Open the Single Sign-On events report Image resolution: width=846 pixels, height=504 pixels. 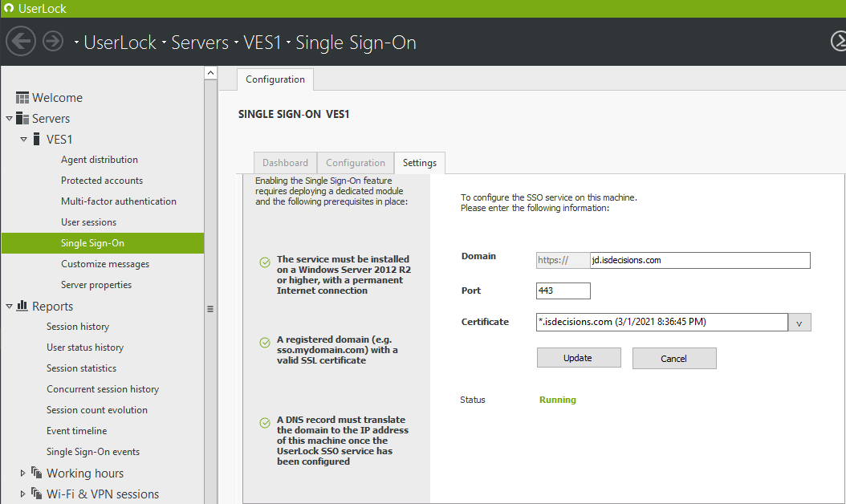(93, 452)
